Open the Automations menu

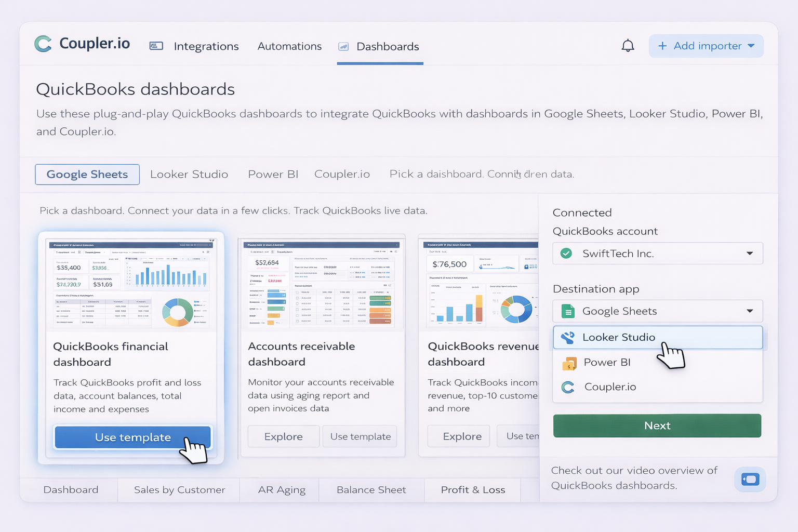pos(289,46)
